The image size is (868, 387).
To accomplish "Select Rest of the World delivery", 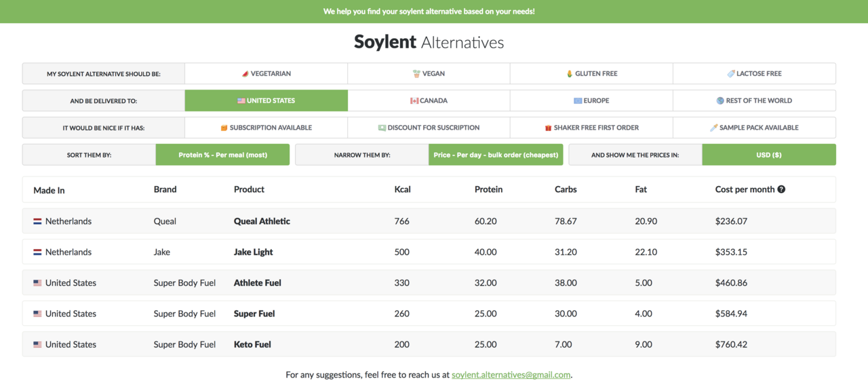I will [754, 100].
